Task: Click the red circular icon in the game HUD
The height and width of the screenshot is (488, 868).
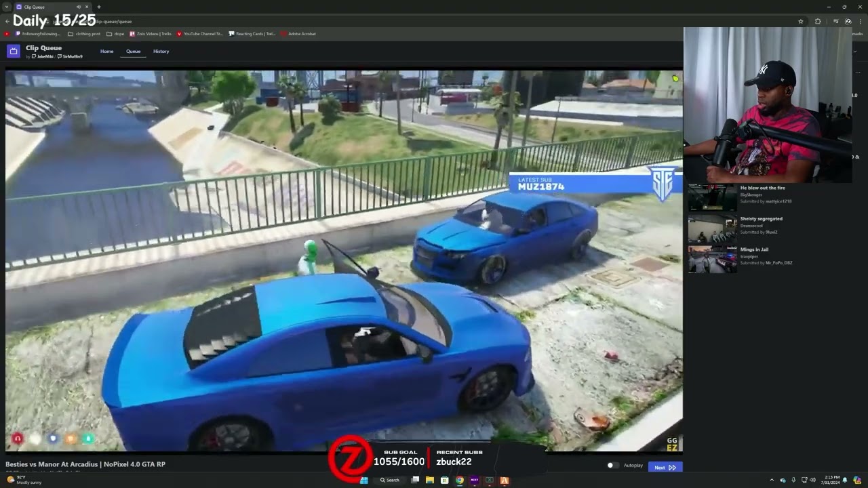Action: click(x=18, y=439)
